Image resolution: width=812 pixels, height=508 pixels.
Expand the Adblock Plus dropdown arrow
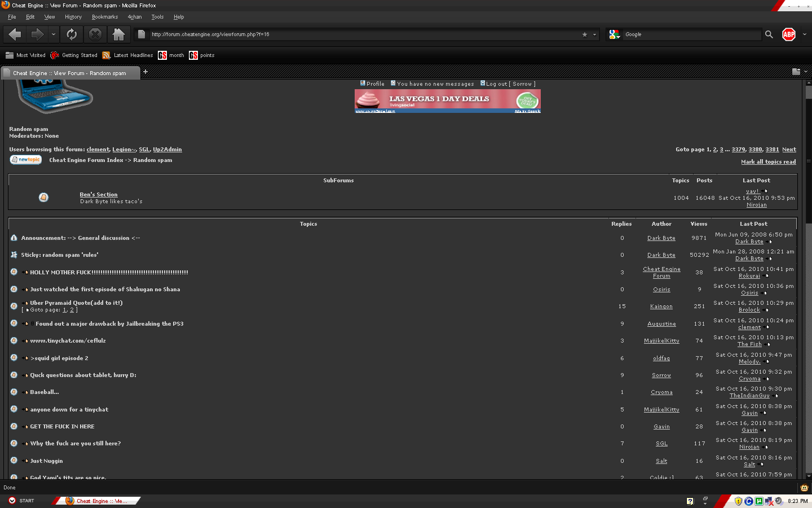[x=804, y=34]
